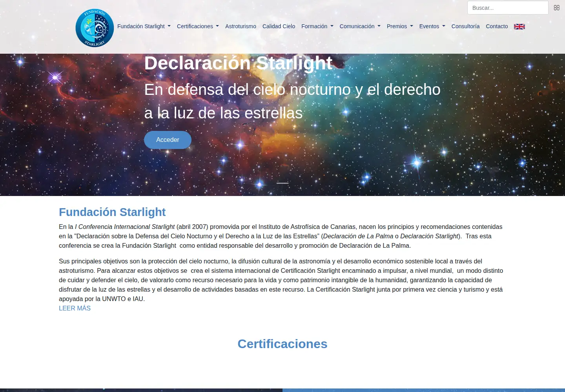The image size is (565, 392).
Task: Click the grid icon beside search box
Action: pos(556,8)
